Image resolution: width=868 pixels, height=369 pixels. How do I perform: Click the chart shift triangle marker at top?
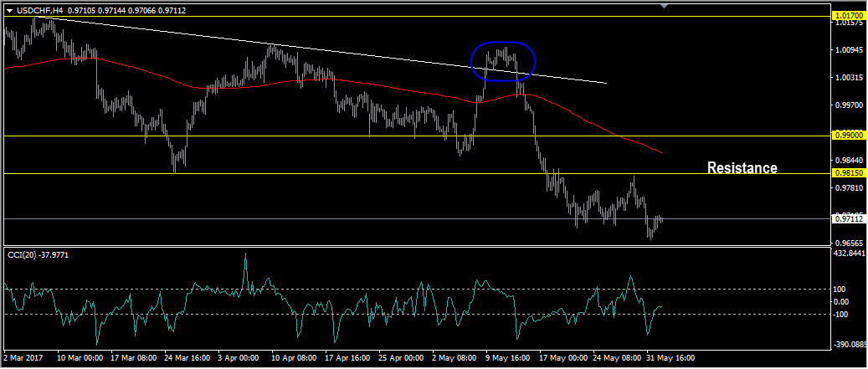point(665,6)
